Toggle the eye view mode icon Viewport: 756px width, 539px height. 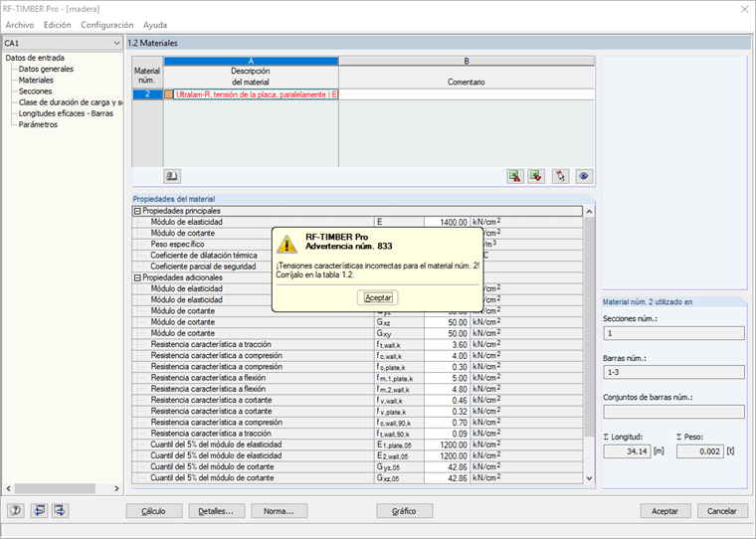583,176
